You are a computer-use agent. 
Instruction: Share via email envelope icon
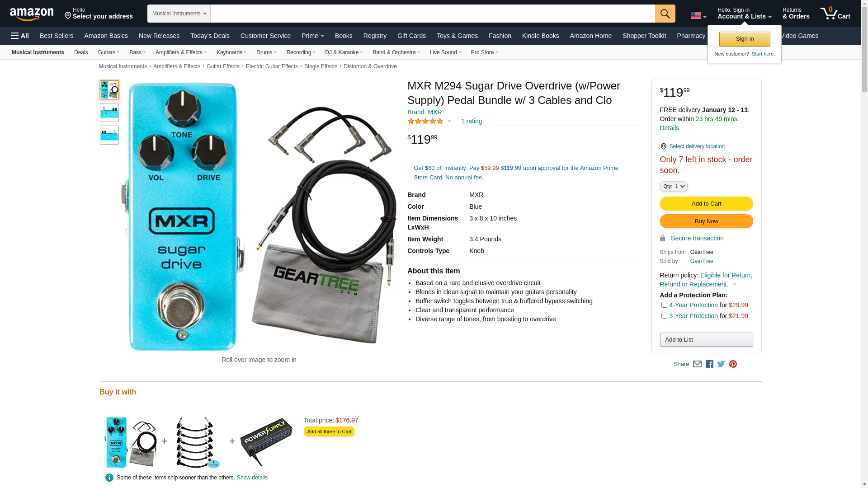(x=697, y=364)
